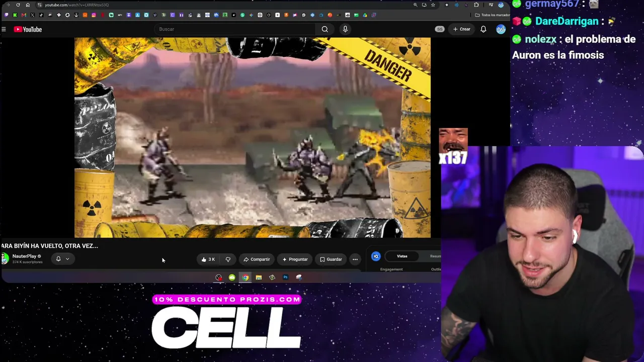Open the YouTube guide hamburger menu
Screen dimensions: 644x362
[4, 29]
